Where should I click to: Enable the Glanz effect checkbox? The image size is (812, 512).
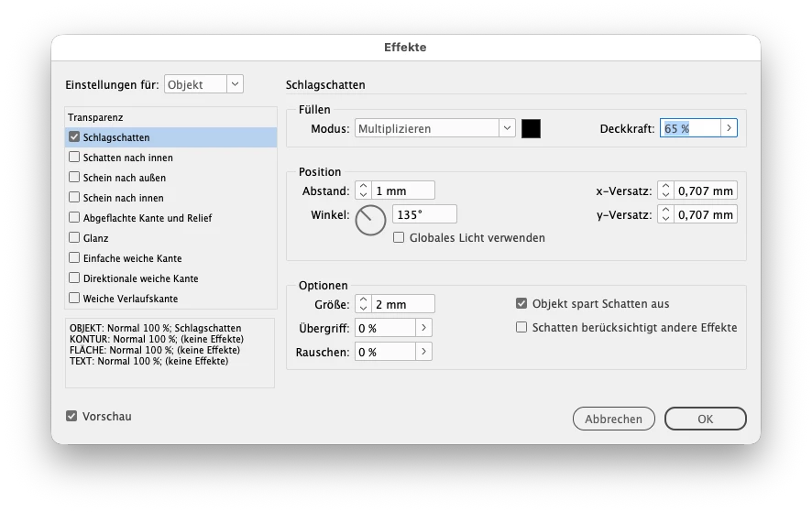[x=74, y=237]
